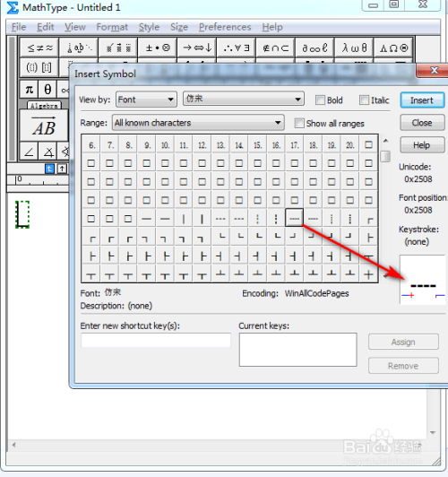Click the dialog Help button
448x477 pixels.
422,145
